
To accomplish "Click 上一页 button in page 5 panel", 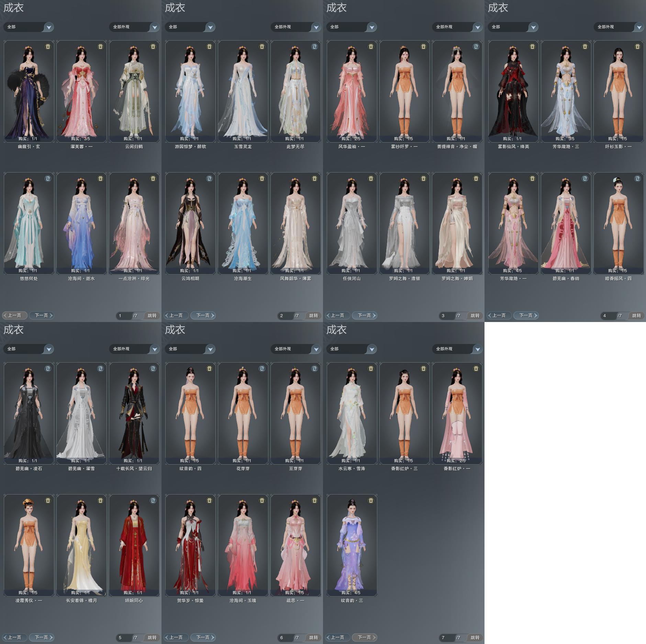I will 14,637.
